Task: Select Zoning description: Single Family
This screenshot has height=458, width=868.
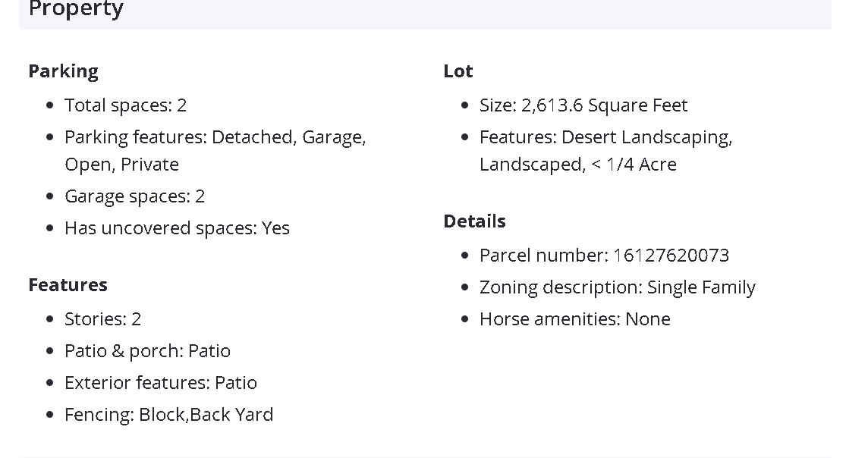Action: pyautogui.click(x=617, y=287)
